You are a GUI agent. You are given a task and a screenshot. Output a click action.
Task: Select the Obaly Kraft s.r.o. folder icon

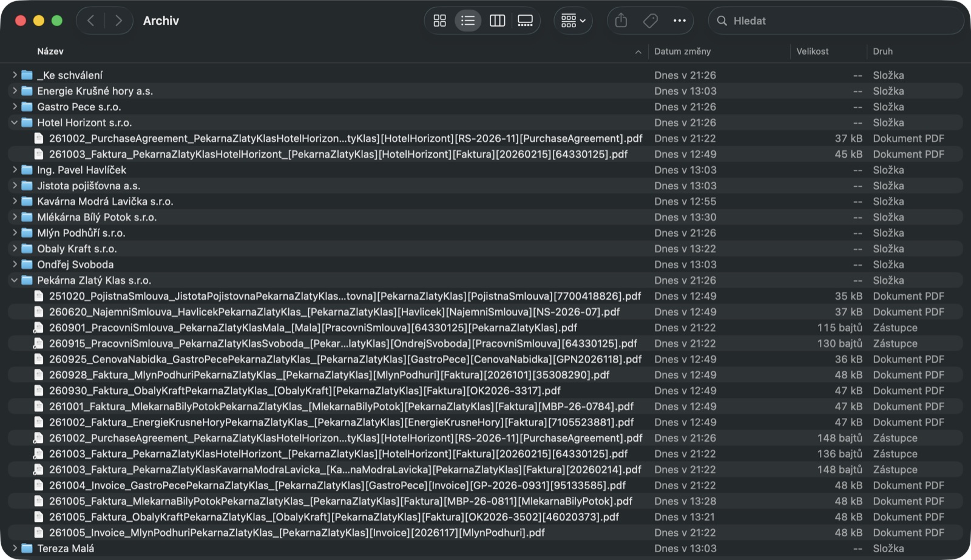click(27, 248)
